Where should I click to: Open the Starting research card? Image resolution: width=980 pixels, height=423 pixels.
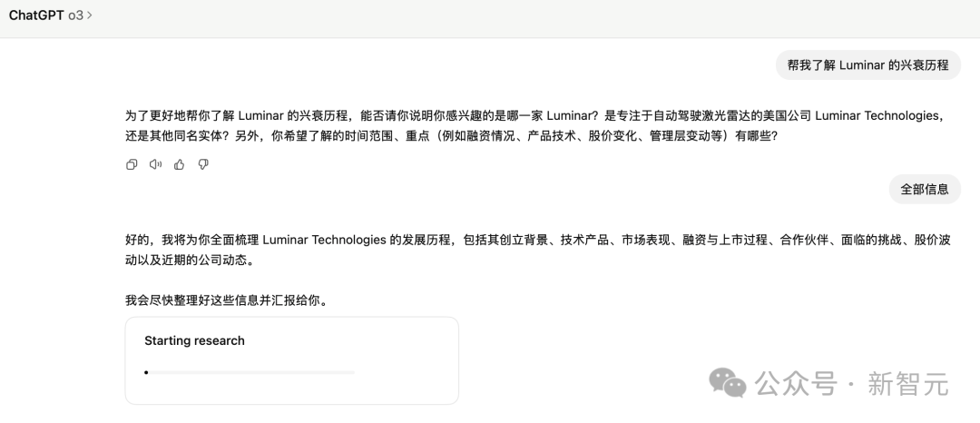point(291,360)
